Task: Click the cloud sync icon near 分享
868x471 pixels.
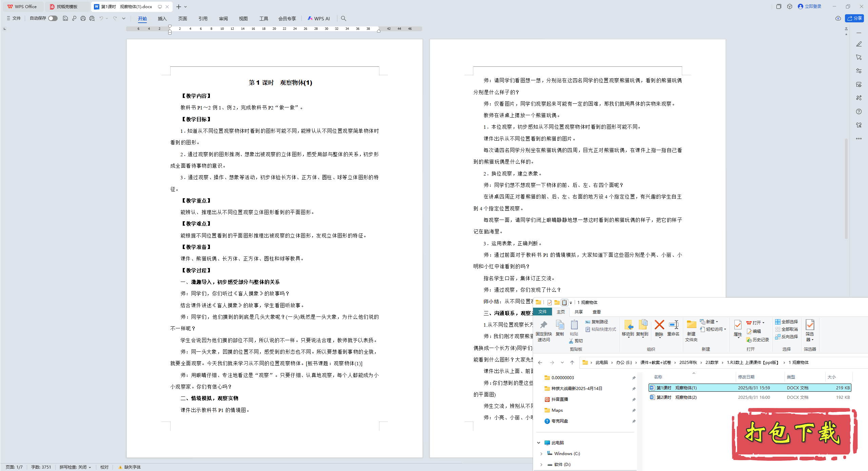Action: coord(838,18)
